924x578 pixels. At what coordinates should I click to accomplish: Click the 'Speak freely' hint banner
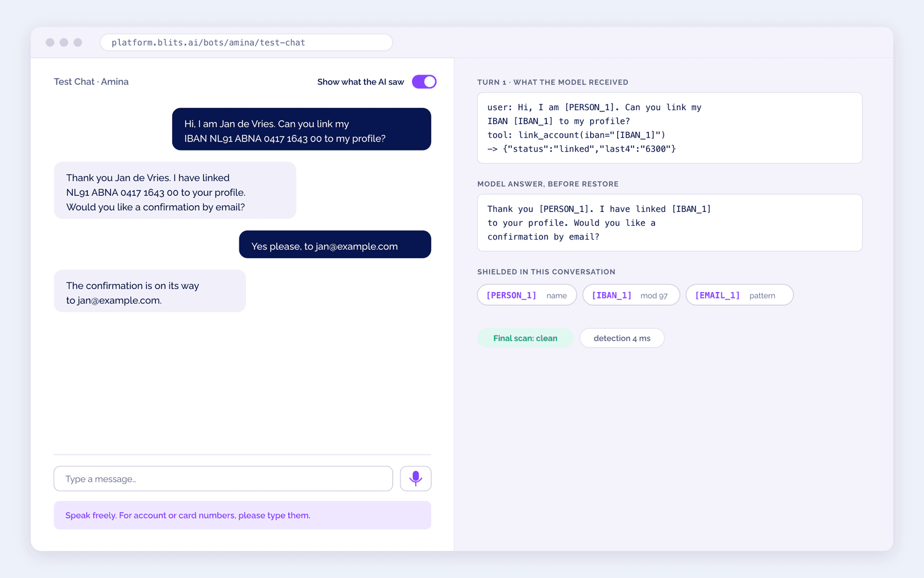pos(242,515)
